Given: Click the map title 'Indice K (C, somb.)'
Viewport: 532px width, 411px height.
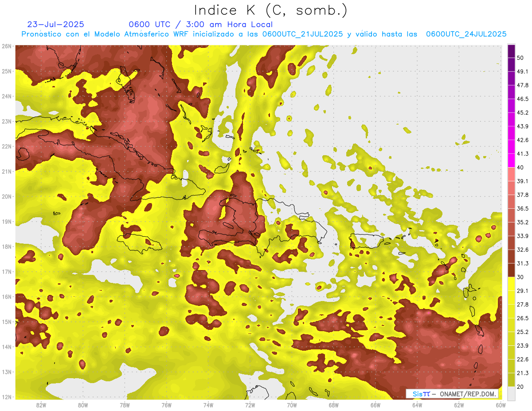Looking at the screenshot, I should 270,10.
